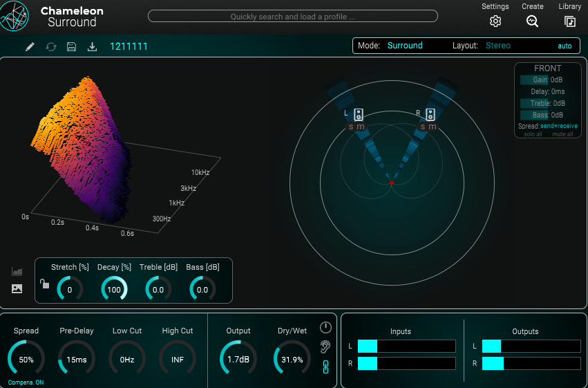Open the Mode Surround dropdown
The width and height of the screenshot is (588, 388).
pos(405,46)
